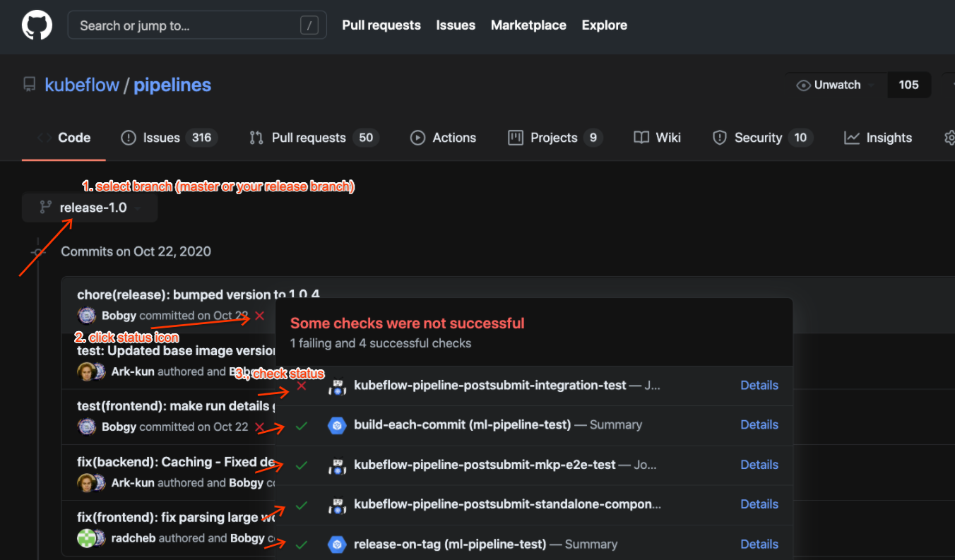The image size is (955, 560).
Task: Click Cloud Build icon of build-each-commit
Action: pyautogui.click(x=337, y=425)
